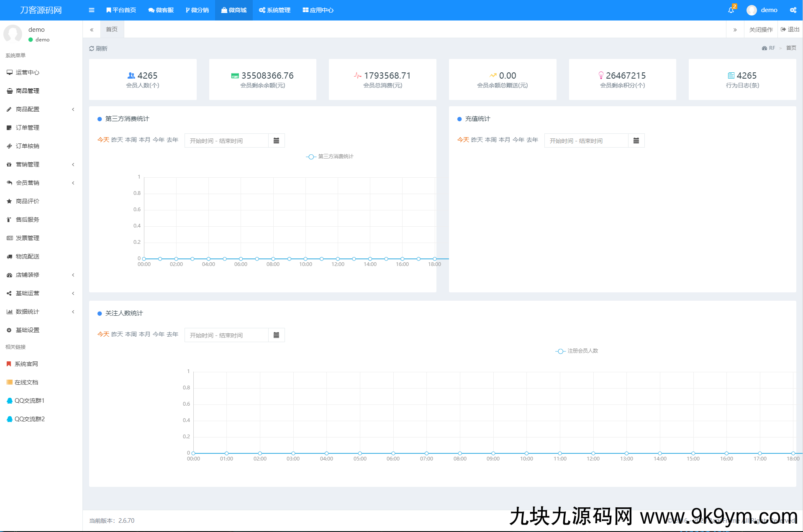This screenshot has width=803, height=532.
Task: Click the notification bell icon
Action: tap(731, 10)
